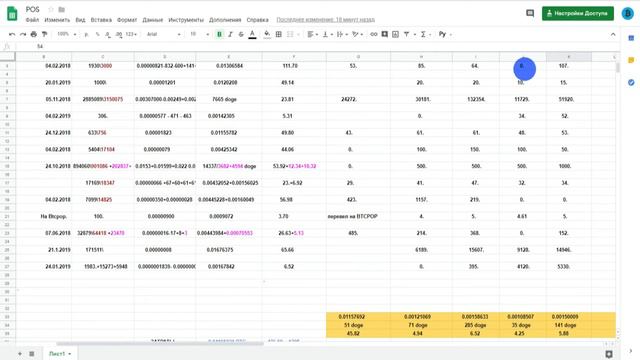Screen dimensions: 640x360
Task: Open the text color picker
Action: (x=252, y=34)
